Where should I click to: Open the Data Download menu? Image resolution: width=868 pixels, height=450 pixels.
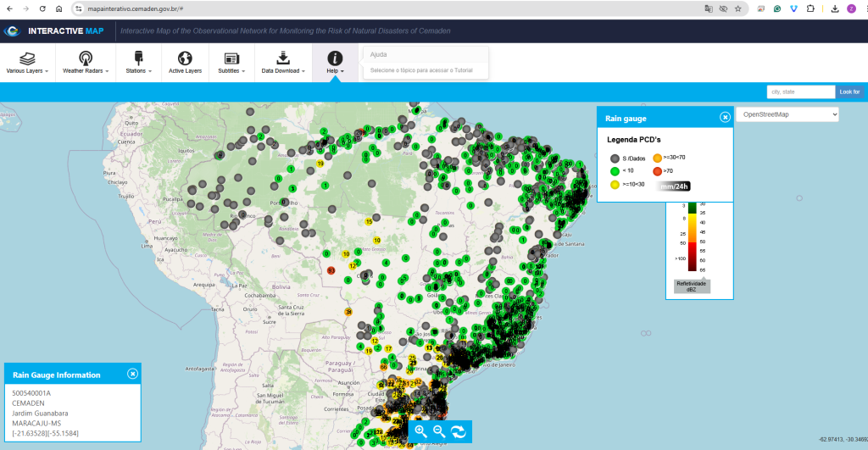(283, 63)
